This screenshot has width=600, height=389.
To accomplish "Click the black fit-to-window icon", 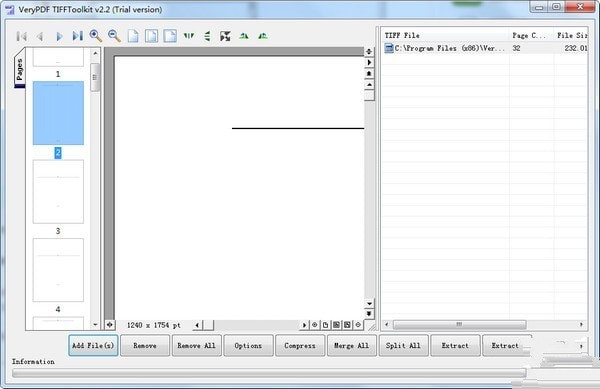I will [x=225, y=36].
